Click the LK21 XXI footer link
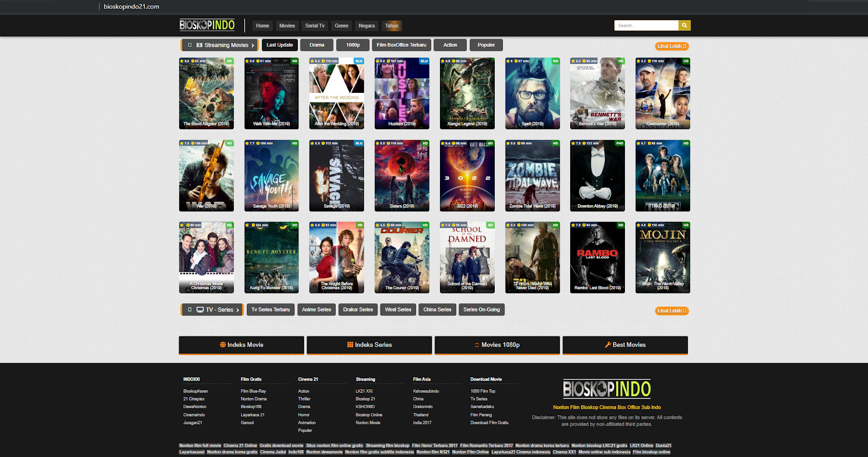868x457 pixels. click(x=364, y=391)
